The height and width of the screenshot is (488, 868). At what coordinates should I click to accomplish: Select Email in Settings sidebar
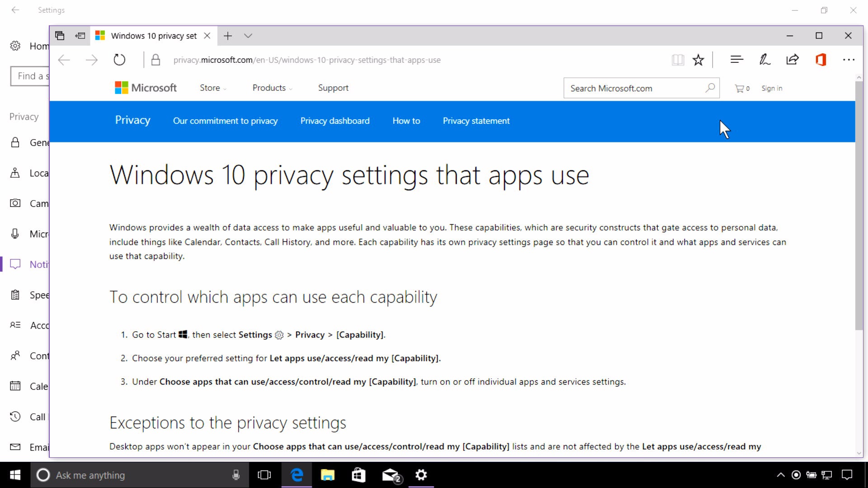(x=29, y=447)
